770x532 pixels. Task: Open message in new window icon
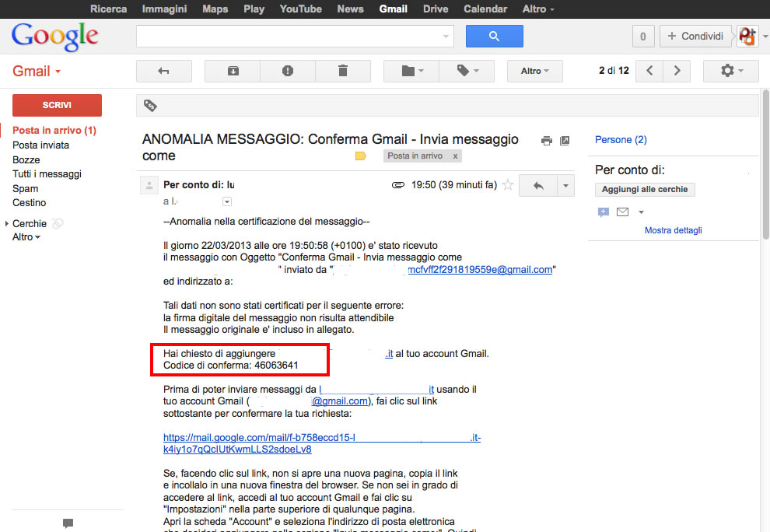[x=565, y=141]
